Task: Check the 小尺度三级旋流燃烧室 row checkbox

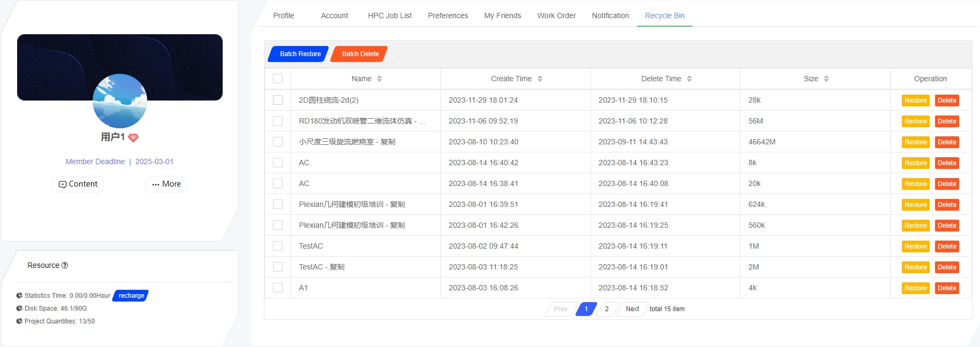Action: click(x=278, y=142)
